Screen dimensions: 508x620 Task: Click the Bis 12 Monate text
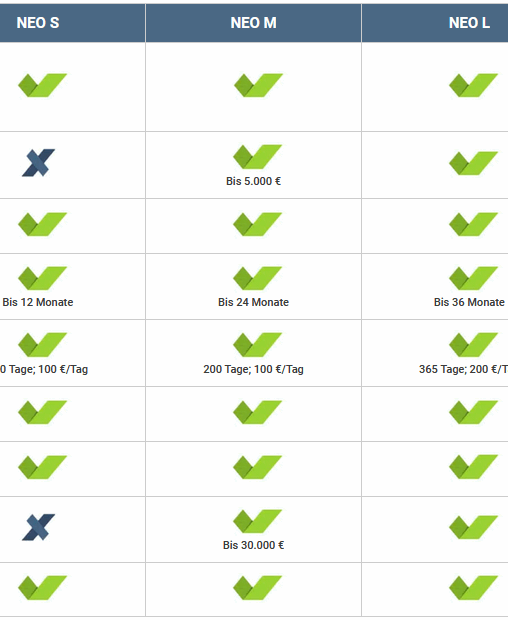pyautogui.click(x=38, y=302)
